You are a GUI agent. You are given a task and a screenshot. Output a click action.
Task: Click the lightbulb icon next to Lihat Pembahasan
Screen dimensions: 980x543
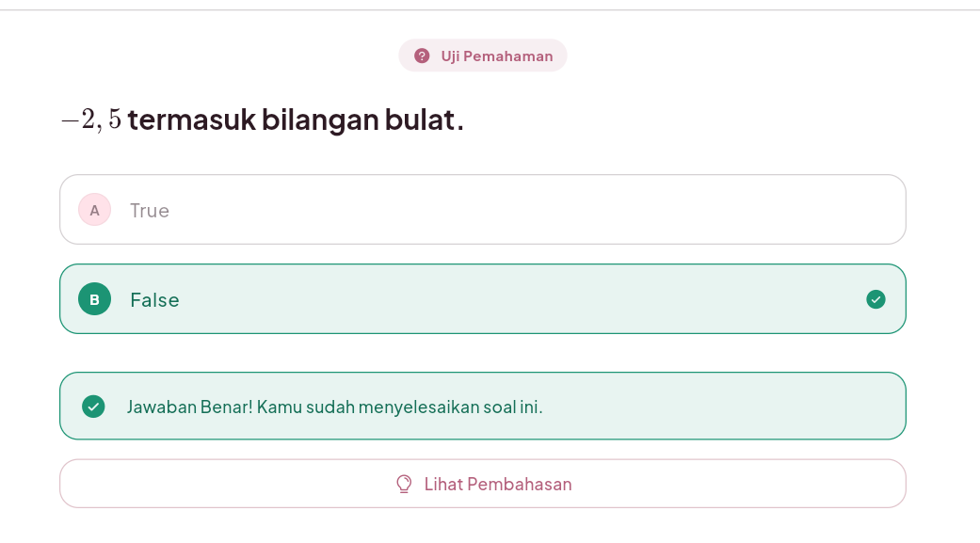tap(404, 484)
